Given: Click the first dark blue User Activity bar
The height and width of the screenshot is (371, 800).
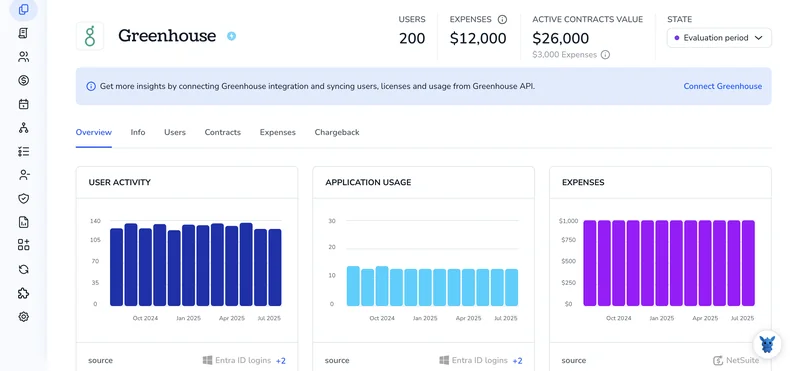Looking at the screenshot, I should pyautogui.click(x=116, y=267).
